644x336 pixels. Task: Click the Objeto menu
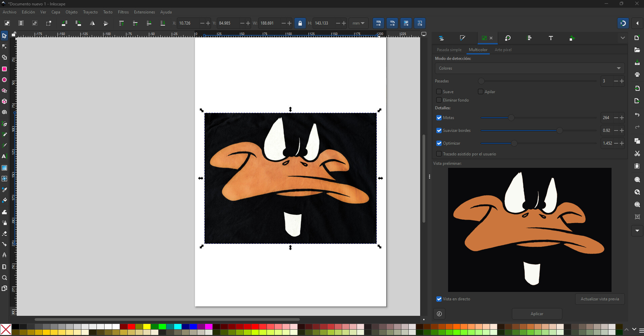click(x=72, y=12)
